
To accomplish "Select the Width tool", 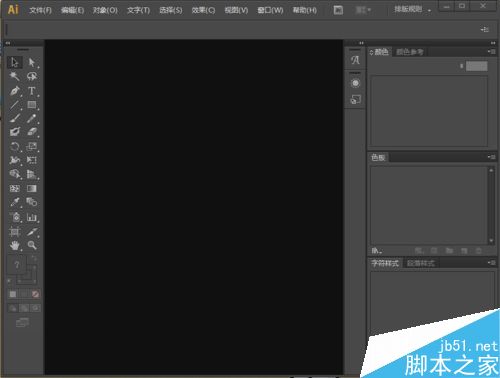I will (x=14, y=160).
